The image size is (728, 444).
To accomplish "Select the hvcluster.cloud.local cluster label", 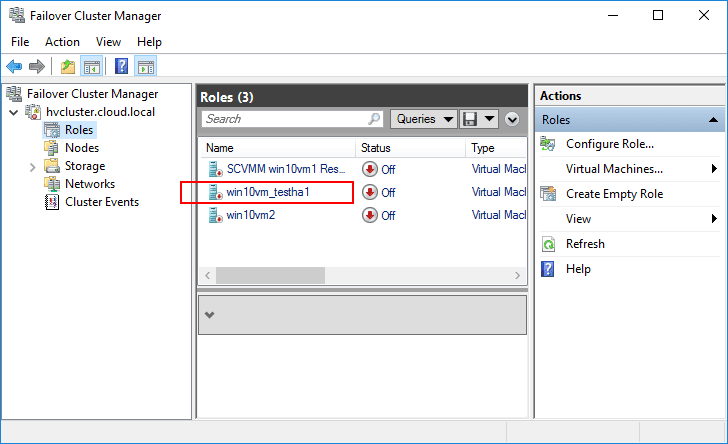I will pos(100,112).
